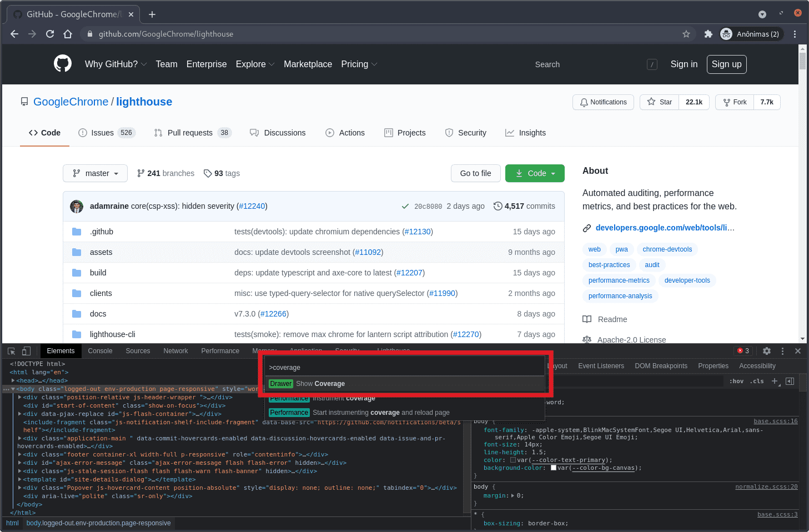Switch to the Issues tab
The image size is (809, 532).
pyautogui.click(x=107, y=133)
